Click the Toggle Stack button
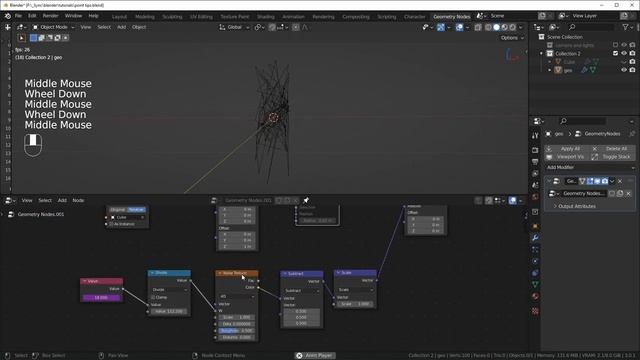640x360 pixels. click(613, 157)
